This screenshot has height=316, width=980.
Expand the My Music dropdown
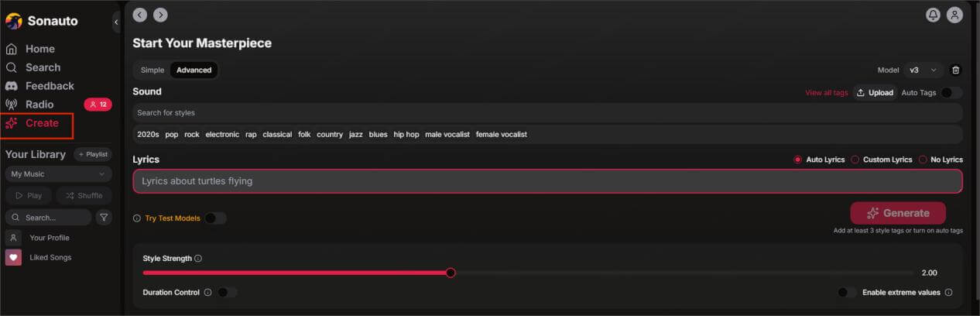coord(58,174)
